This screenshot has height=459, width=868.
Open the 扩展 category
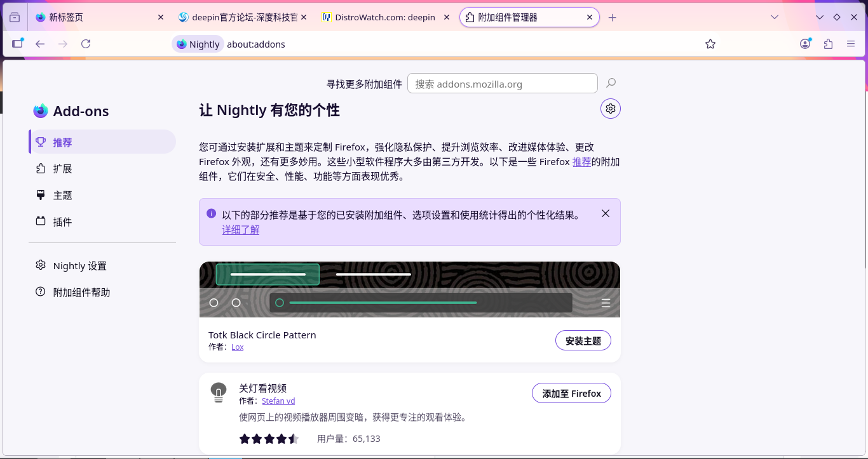pos(102,168)
